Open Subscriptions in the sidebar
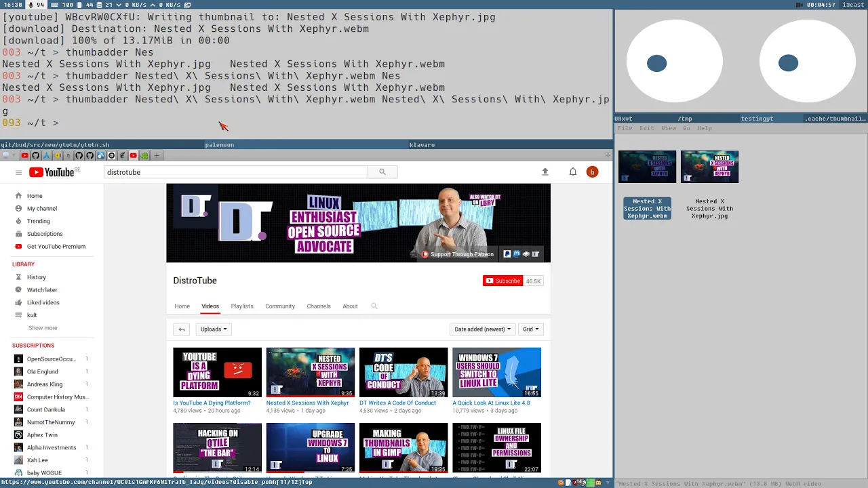Image resolution: width=868 pixels, height=488 pixels. coord(45,234)
